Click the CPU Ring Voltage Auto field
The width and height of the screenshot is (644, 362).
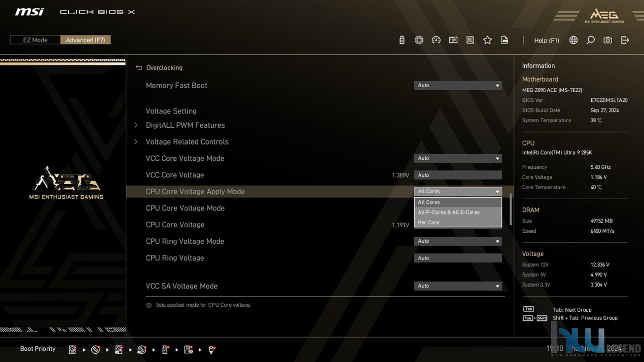click(x=458, y=258)
